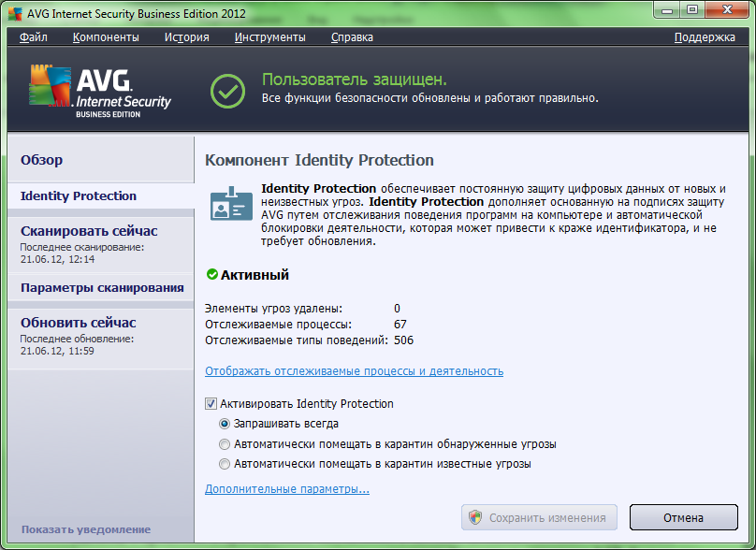The width and height of the screenshot is (756, 550).
Task: Click the Identity Protection ID card icon
Action: tap(231, 204)
